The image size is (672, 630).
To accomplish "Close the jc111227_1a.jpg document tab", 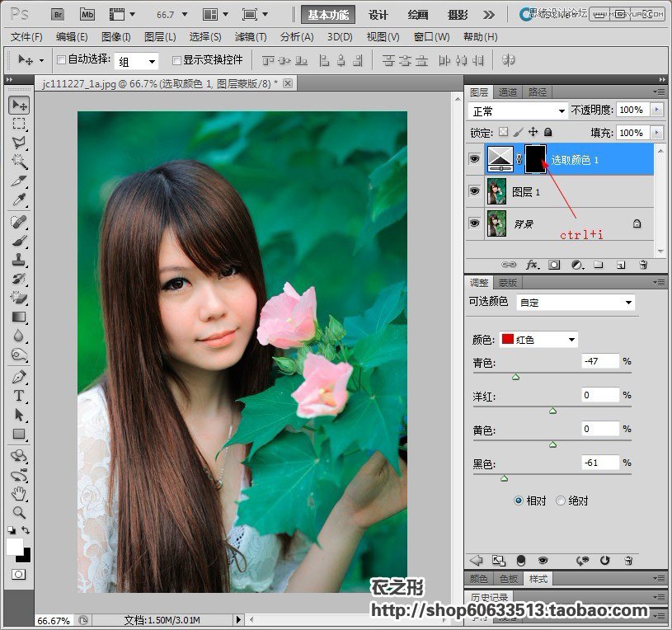I will point(289,83).
